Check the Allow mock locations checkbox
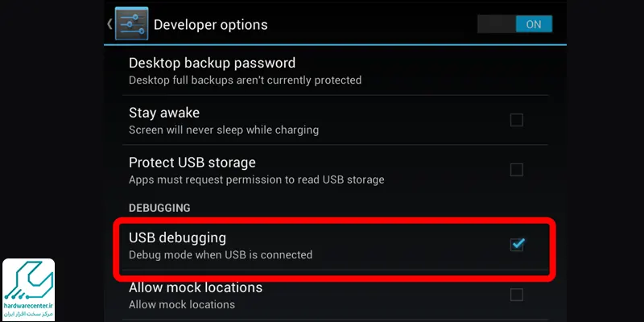 tap(516, 295)
